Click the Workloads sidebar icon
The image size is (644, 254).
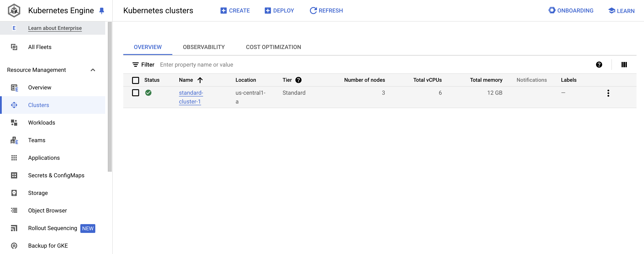[x=14, y=123]
